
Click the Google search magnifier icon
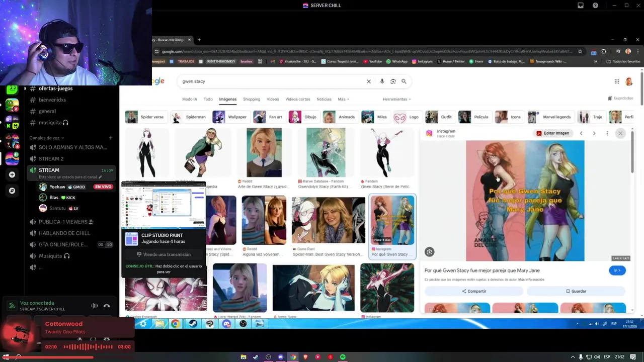click(404, 81)
